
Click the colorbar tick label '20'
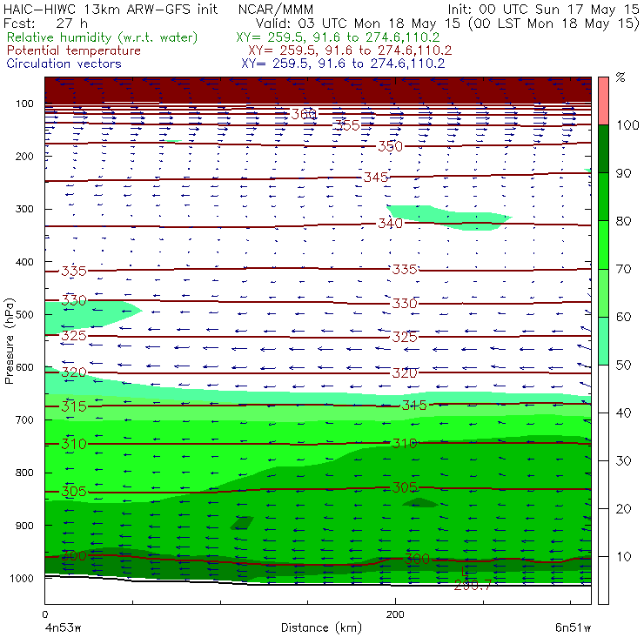[x=623, y=509]
